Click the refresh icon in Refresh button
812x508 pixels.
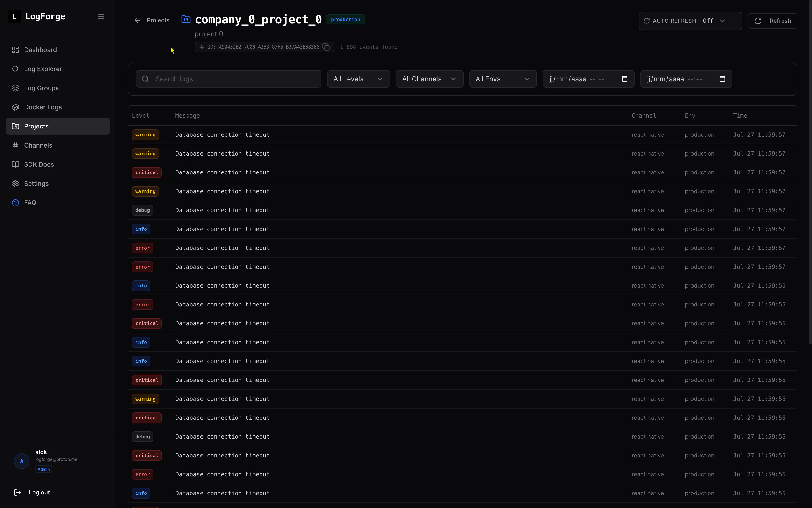pos(758,21)
